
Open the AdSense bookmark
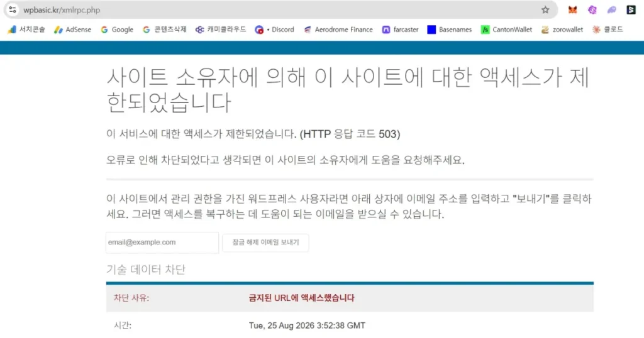pyautogui.click(x=73, y=30)
